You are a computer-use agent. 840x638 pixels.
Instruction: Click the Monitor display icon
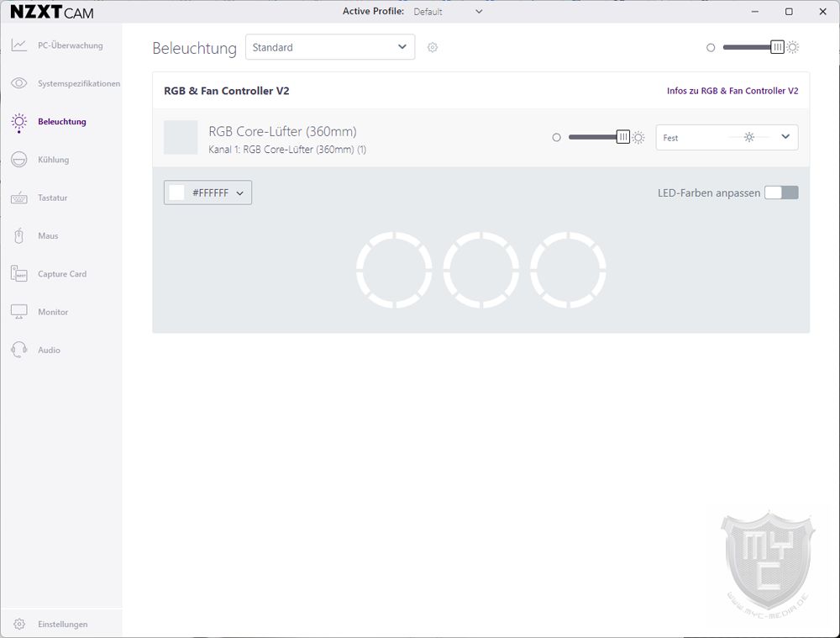point(18,312)
